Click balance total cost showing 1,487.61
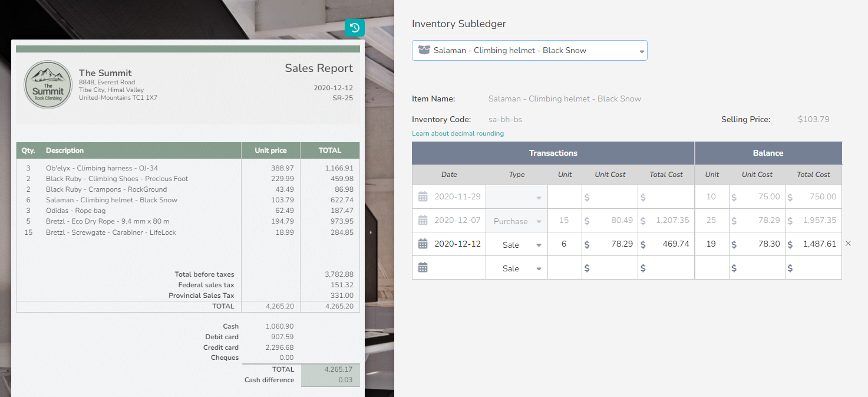The width and height of the screenshot is (868, 397). click(813, 244)
